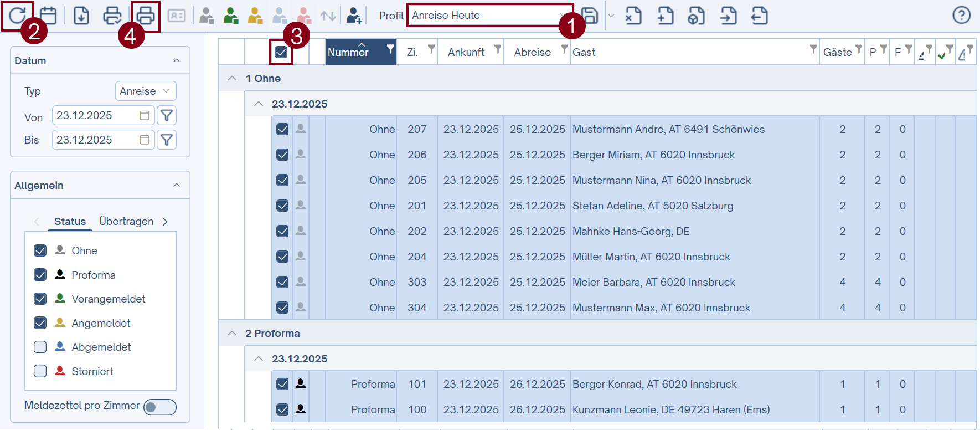The width and height of the screenshot is (980, 430).
Task: Toggle Meldezettel pro Zimmer switch
Action: point(160,407)
